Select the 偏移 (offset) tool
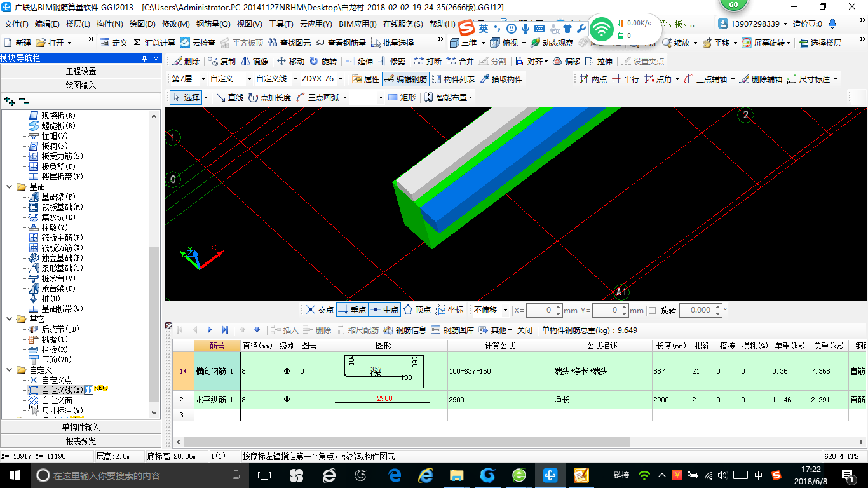 coord(566,62)
